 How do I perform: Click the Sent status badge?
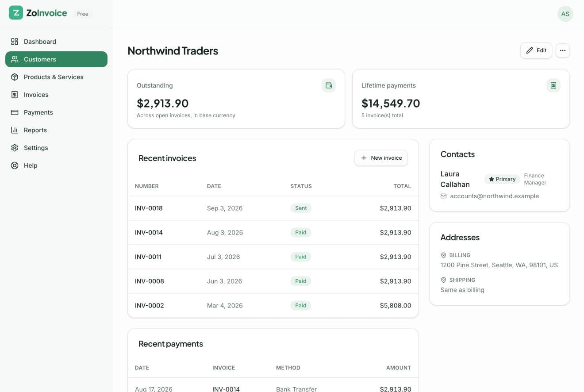coord(301,208)
